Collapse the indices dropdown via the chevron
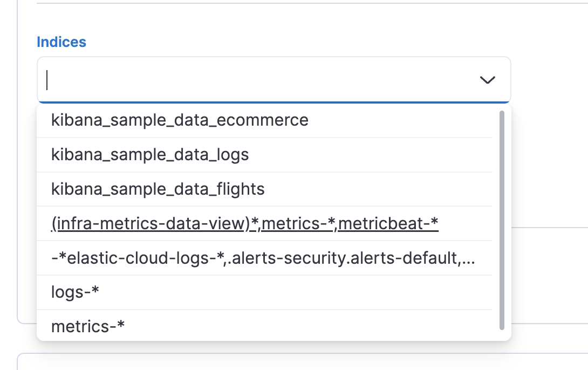The height and width of the screenshot is (370, 588). (487, 80)
